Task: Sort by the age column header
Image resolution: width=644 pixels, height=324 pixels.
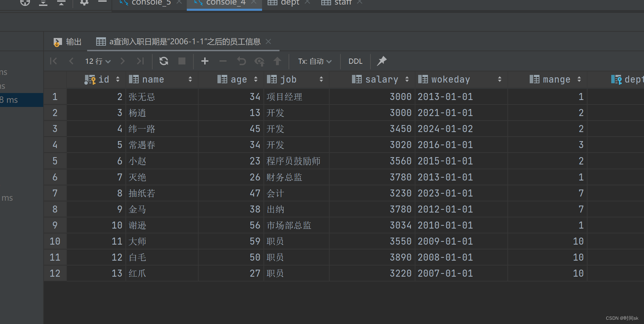Action: [x=232, y=79]
